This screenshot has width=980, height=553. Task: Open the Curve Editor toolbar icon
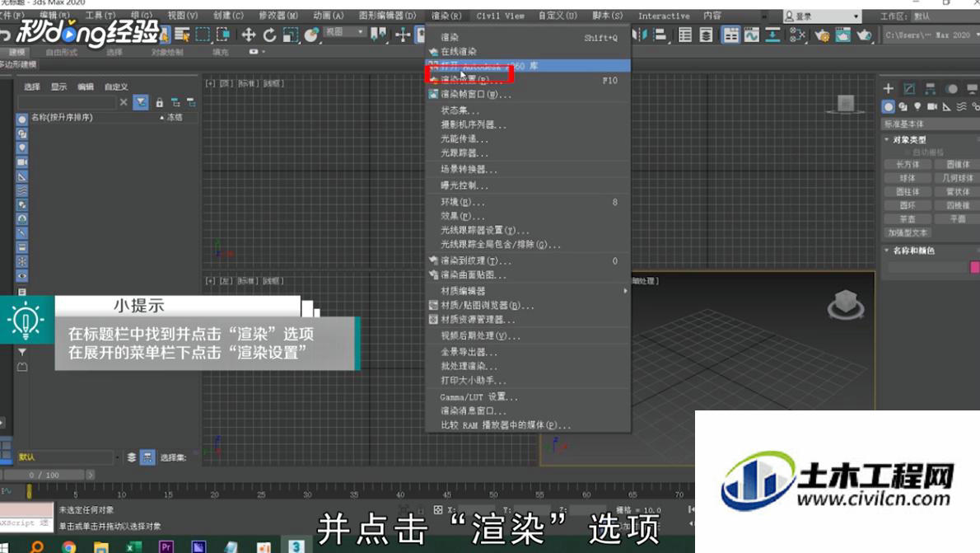751,35
